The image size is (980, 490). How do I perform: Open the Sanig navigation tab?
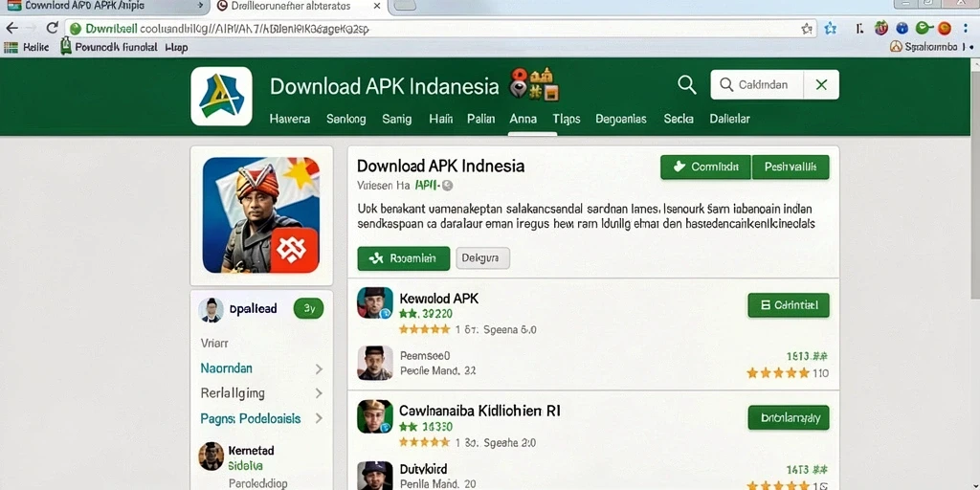397,119
